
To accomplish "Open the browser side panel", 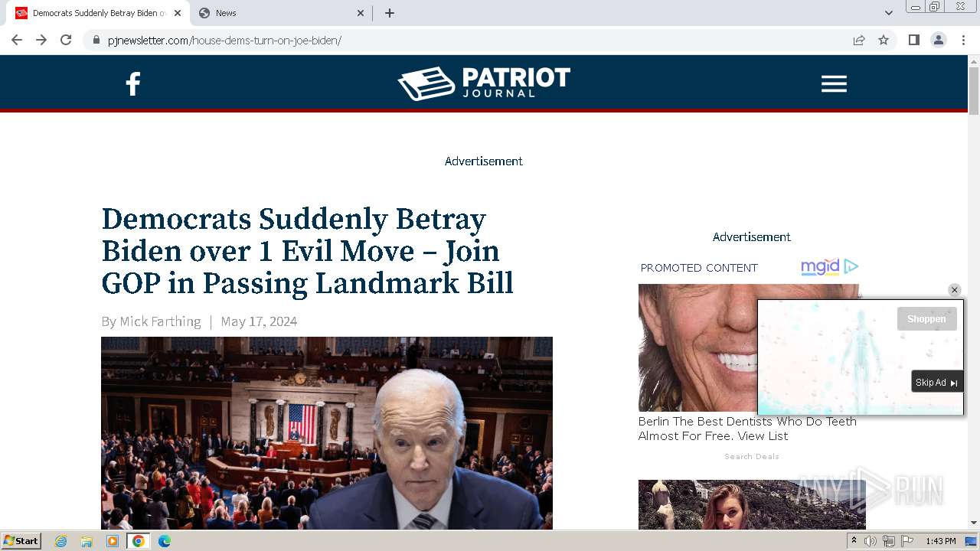I will point(913,40).
